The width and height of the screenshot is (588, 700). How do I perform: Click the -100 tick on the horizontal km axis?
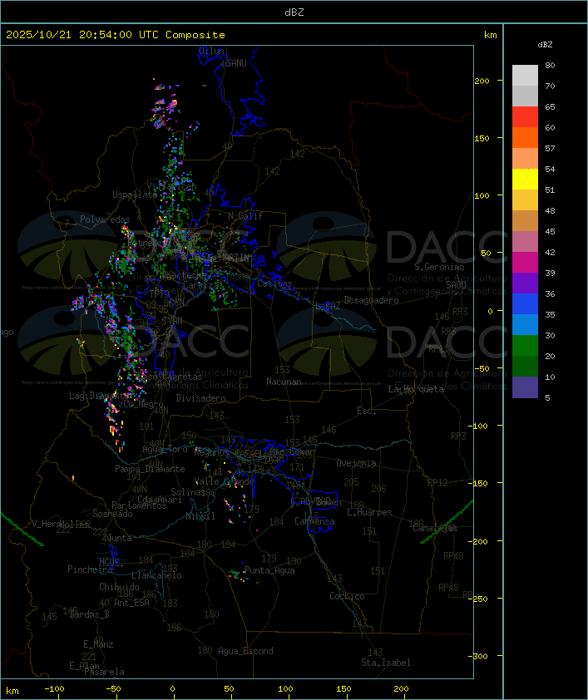(54, 689)
